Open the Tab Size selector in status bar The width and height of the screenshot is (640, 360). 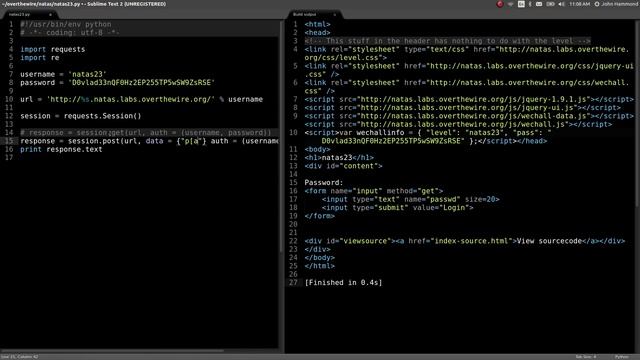(x=586, y=357)
